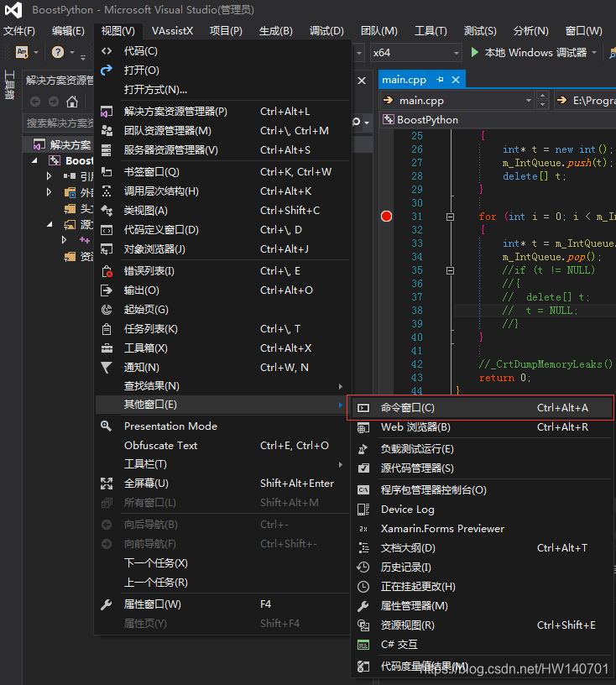Click the 调用层次结构(H) icon
Viewport: 616px width, 685px height.
tap(107, 191)
